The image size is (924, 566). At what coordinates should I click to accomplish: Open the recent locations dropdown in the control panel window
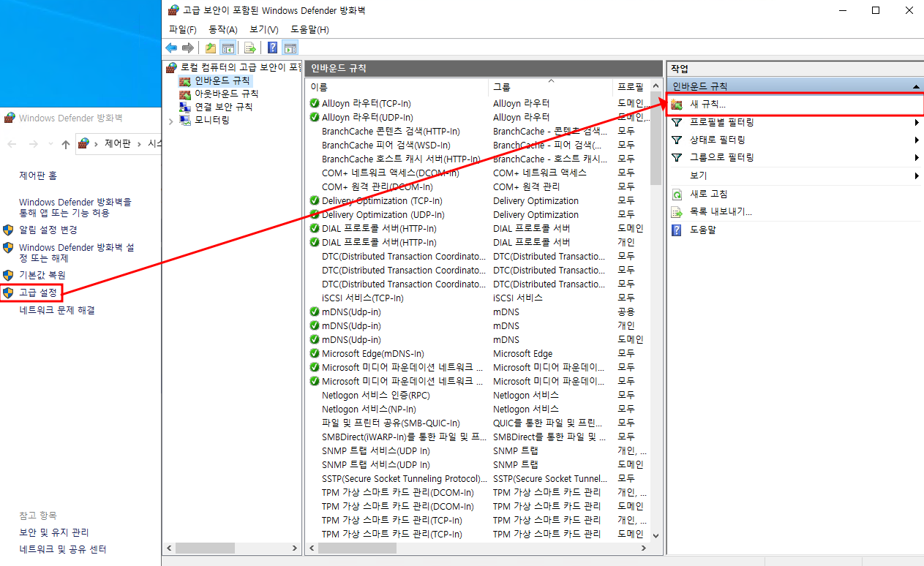point(50,144)
